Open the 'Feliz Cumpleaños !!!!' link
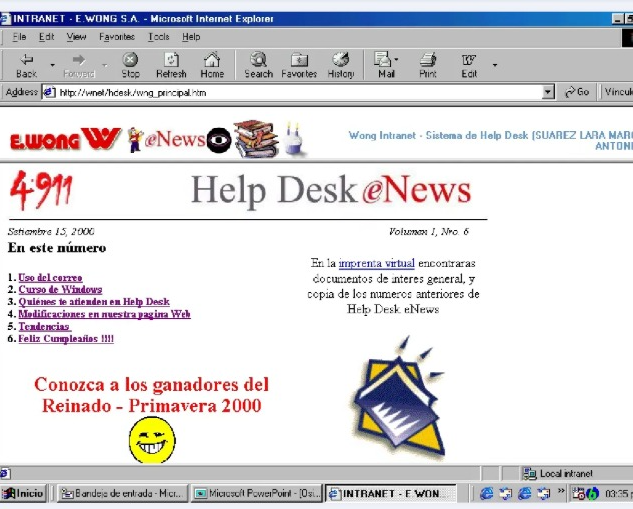Viewport: 633px width, 509px height. [66, 339]
